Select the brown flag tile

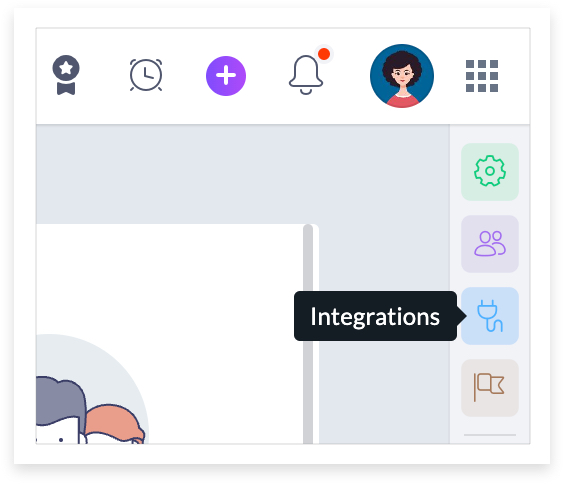coord(490,388)
